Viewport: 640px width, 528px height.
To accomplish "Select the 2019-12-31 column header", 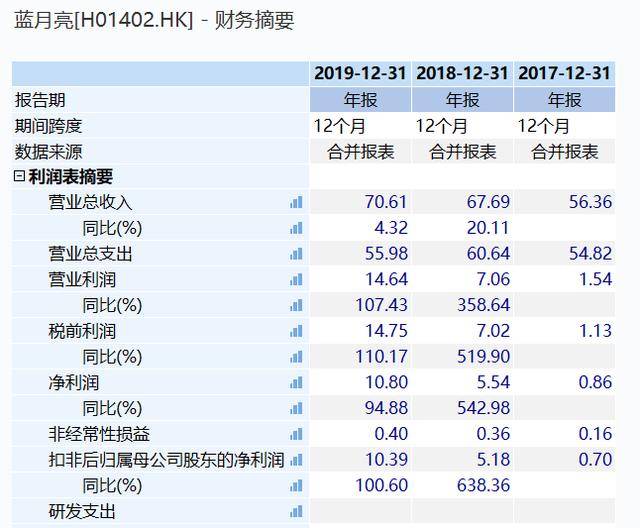I will click(x=360, y=73).
